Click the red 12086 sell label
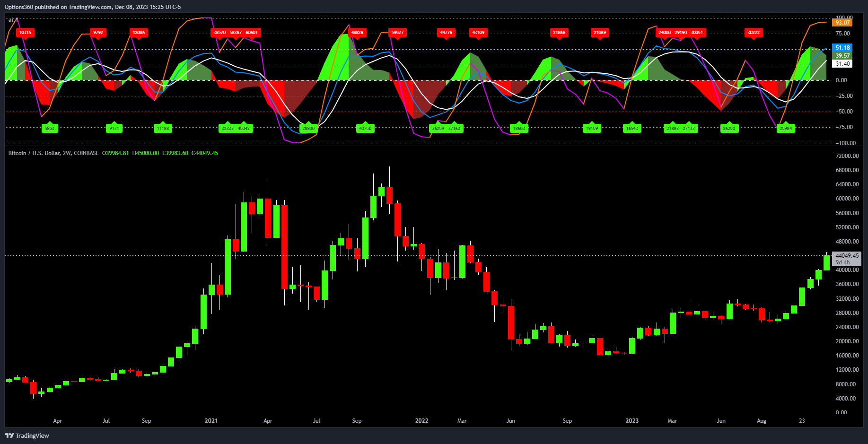The height and width of the screenshot is (444, 868). coord(139,33)
